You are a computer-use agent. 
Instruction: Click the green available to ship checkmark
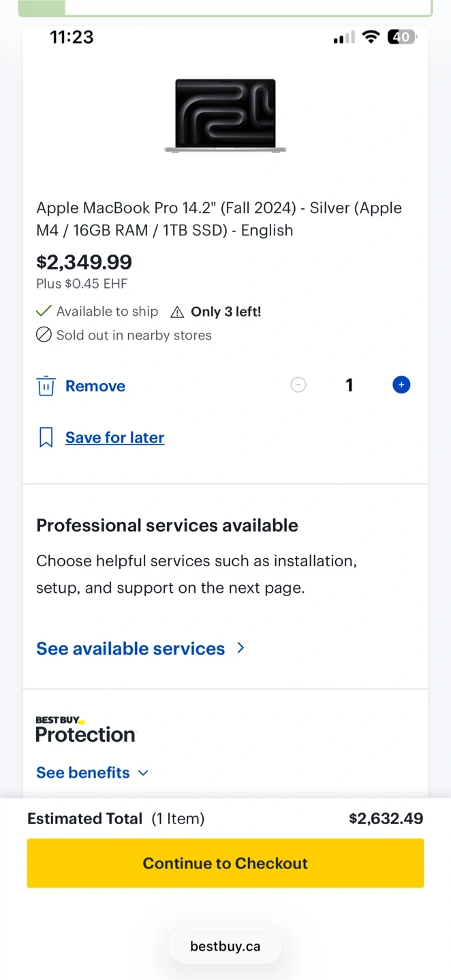(x=44, y=311)
